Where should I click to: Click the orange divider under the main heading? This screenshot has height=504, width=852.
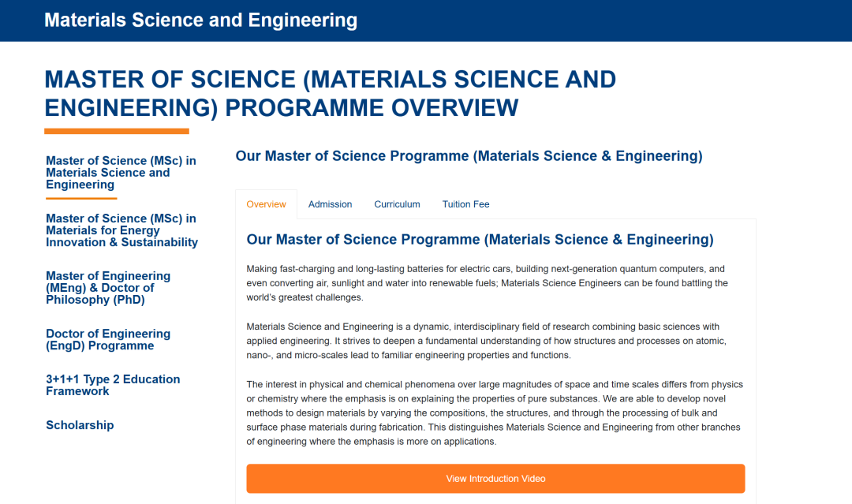117,131
